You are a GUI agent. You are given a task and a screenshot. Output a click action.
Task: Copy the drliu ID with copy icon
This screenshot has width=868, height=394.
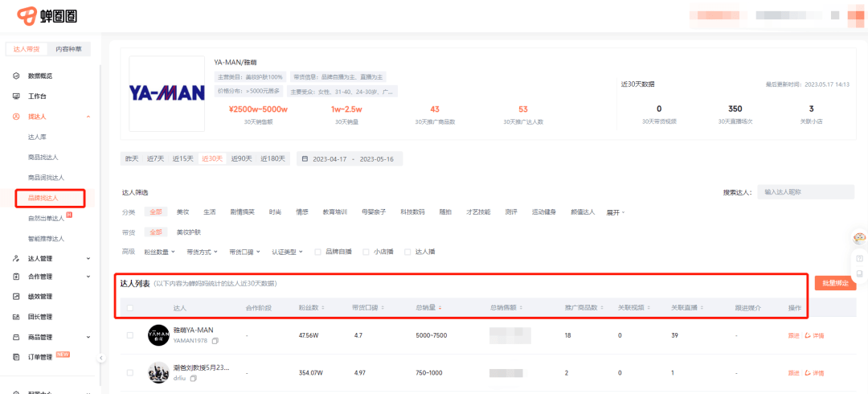[193, 378]
